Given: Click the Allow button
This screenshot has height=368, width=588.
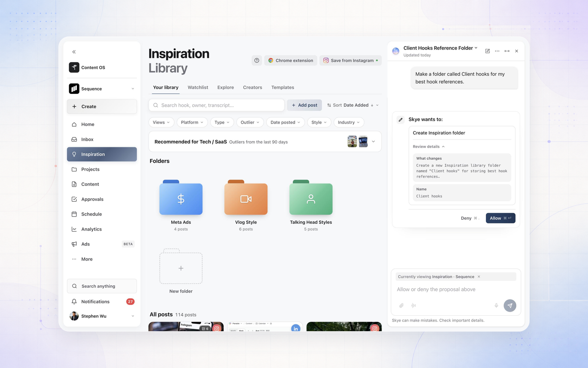Looking at the screenshot, I should pos(501,218).
